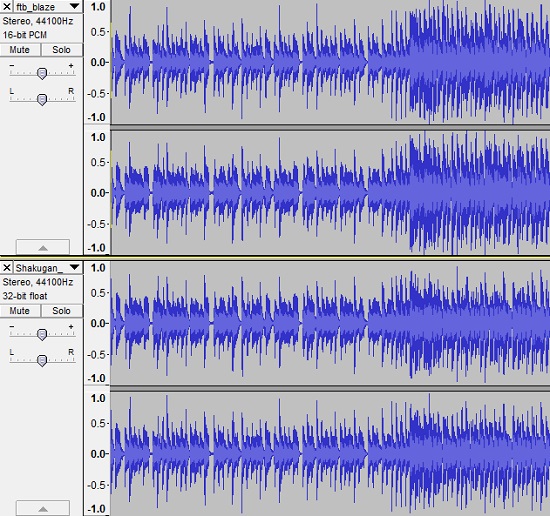Solo the Shakugan_ track
The width and height of the screenshot is (550, 516).
point(62,311)
